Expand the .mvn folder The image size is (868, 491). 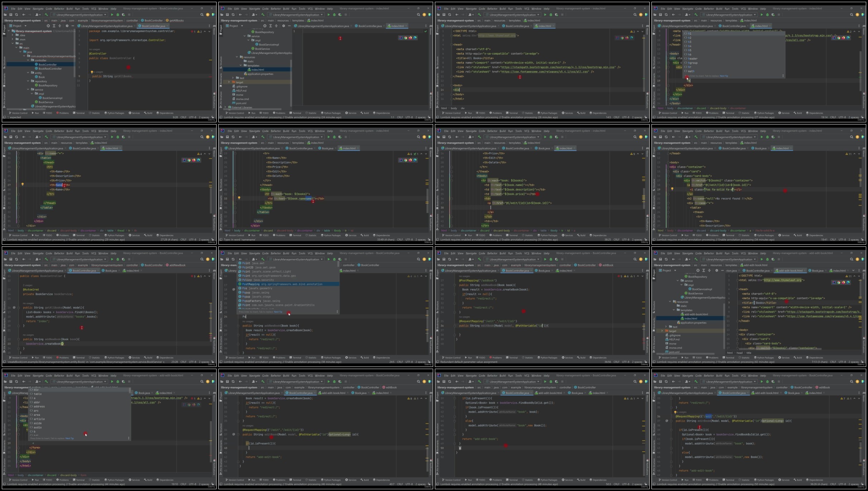pyautogui.click(x=13, y=39)
